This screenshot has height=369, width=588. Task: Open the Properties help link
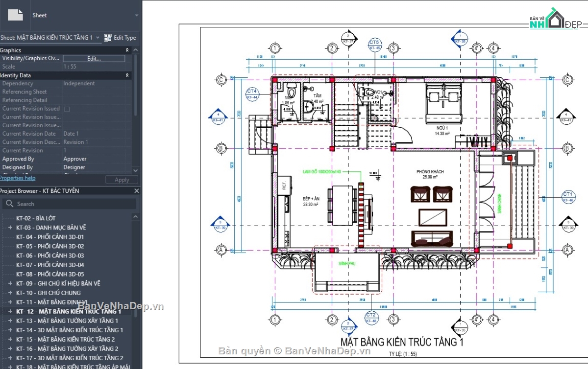click(x=18, y=178)
